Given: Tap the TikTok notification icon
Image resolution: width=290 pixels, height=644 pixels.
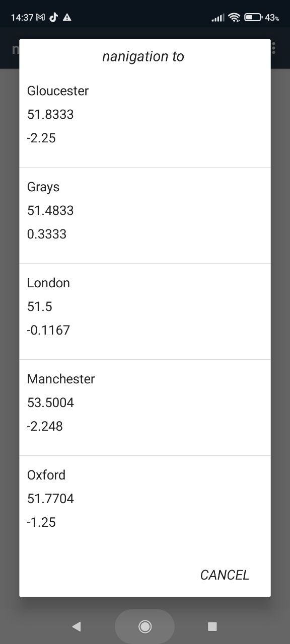Looking at the screenshot, I should (54, 17).
